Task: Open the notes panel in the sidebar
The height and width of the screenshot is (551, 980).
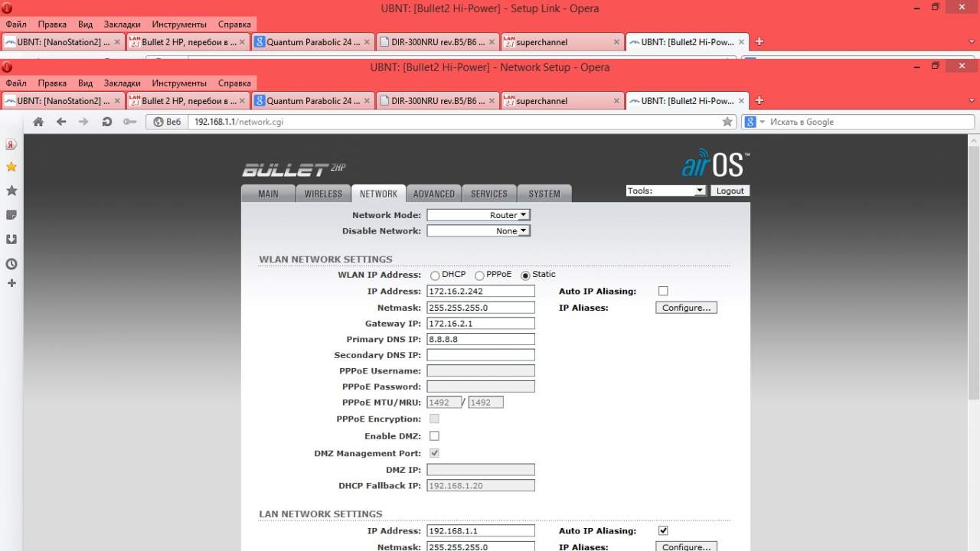Action: pyautogui.click(x=11, y=215)
